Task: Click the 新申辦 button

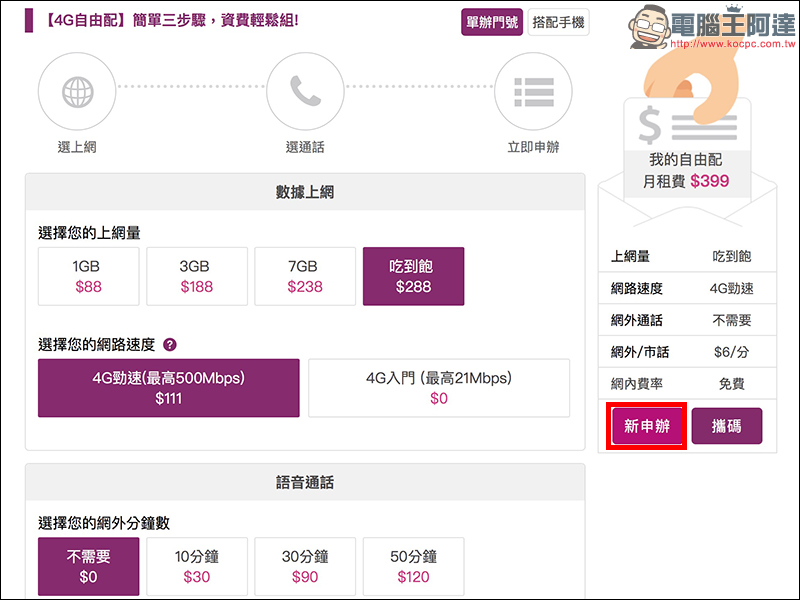Action: click(x=646, y=427)
